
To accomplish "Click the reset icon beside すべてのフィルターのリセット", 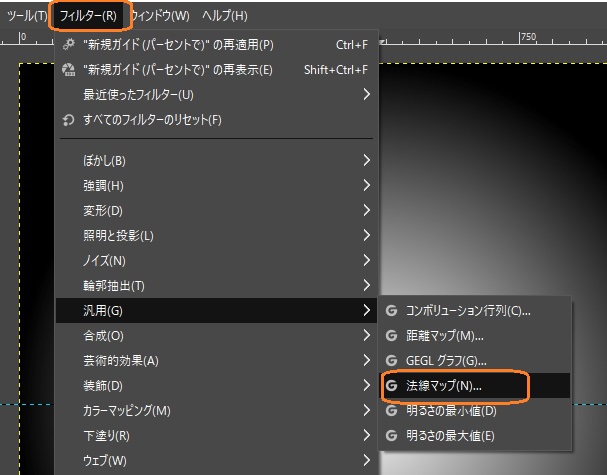I will [68, 120].
